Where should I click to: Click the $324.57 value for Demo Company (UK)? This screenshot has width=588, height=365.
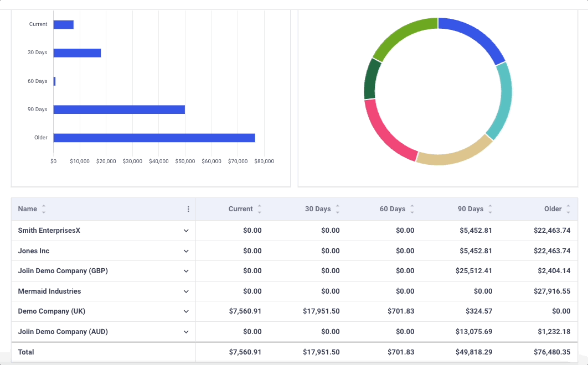coord(479,311)
